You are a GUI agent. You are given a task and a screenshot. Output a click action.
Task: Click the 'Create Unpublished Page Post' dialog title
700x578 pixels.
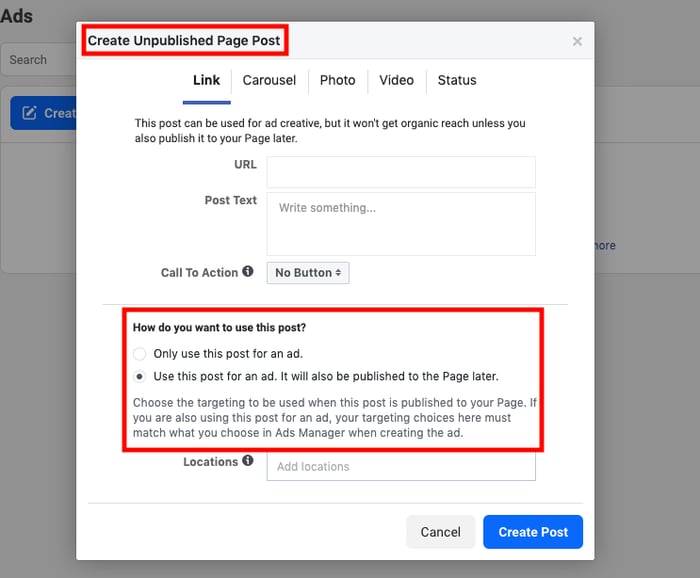(x=185, y=41)
